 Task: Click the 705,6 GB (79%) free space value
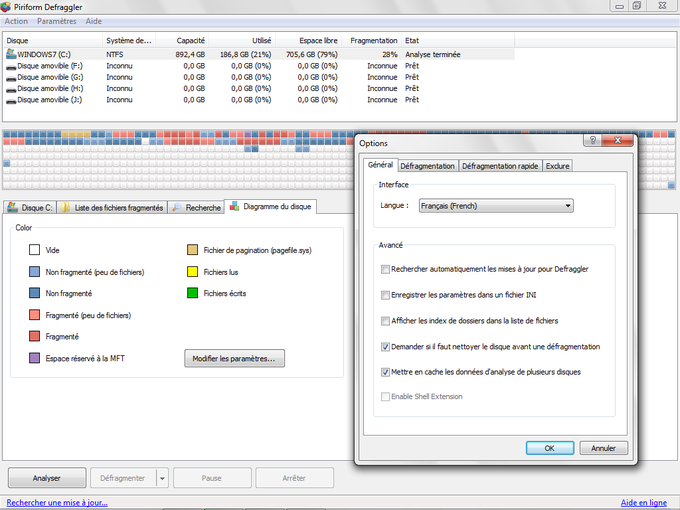click(312, 55)
